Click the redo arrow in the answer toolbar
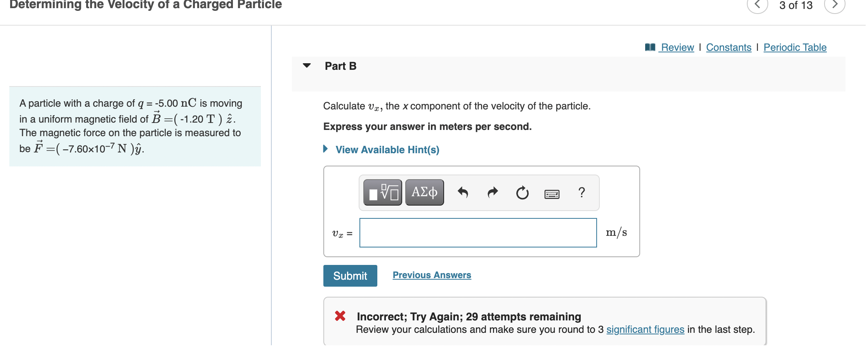 click(492, 192)
